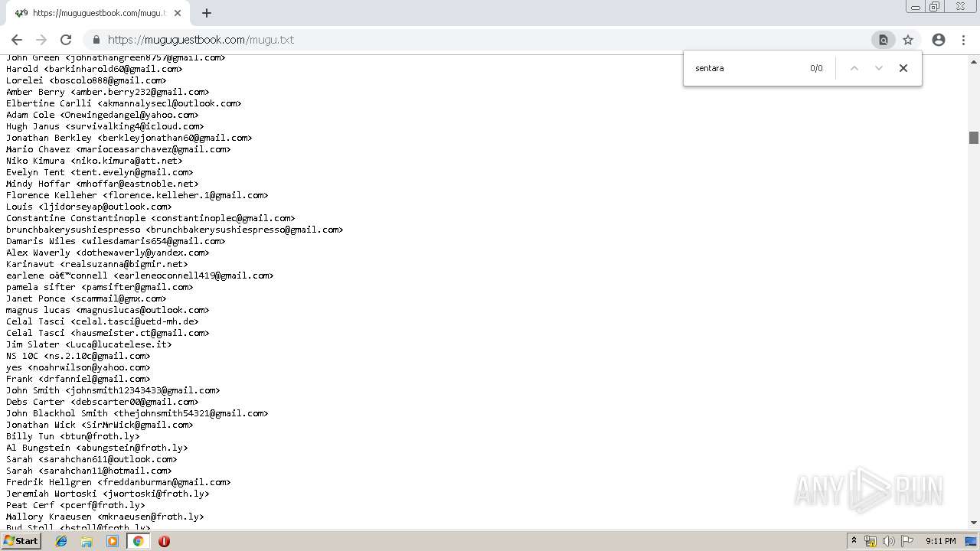
Task: Bookmark this page with the star
Action: [x=908, y=40]
